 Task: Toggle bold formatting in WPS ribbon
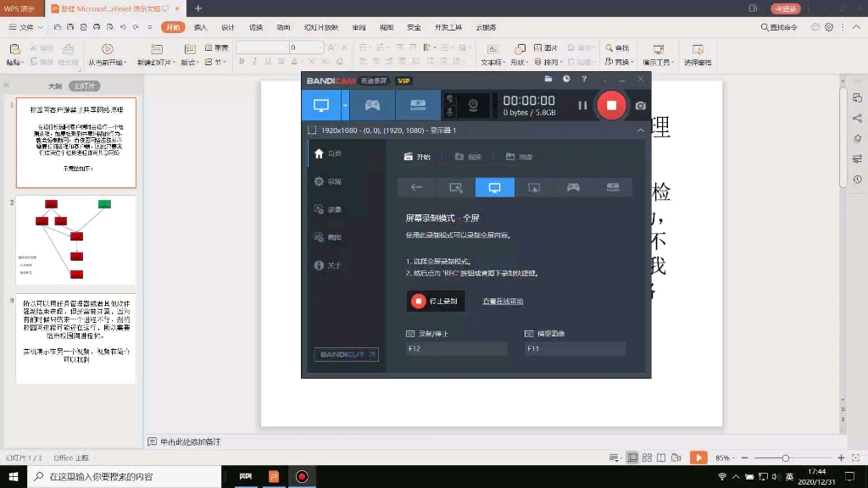point(242,61)
